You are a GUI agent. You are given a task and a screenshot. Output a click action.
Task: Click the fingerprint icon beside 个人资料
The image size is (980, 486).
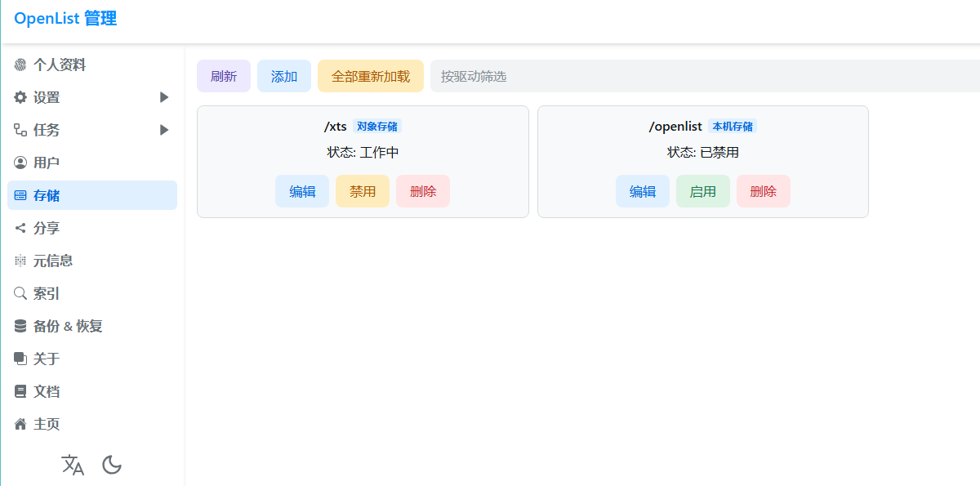pos(20,65)
